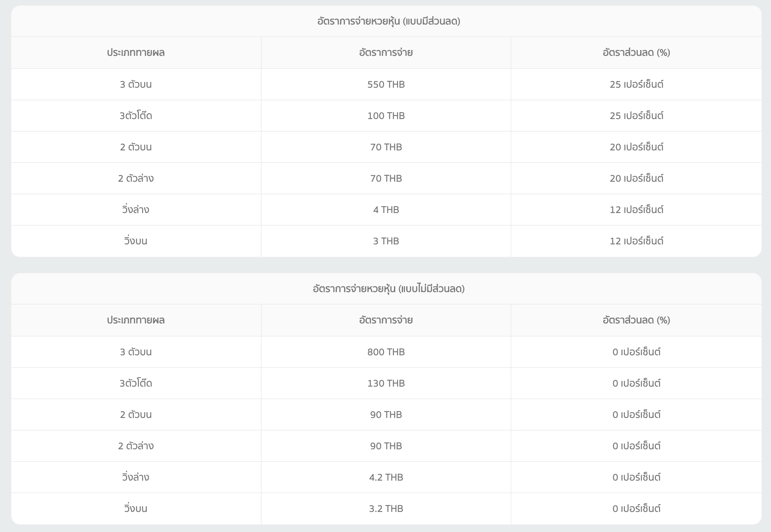Select the 800 THB payout cell
771x532 pixels.
point(386,352)
